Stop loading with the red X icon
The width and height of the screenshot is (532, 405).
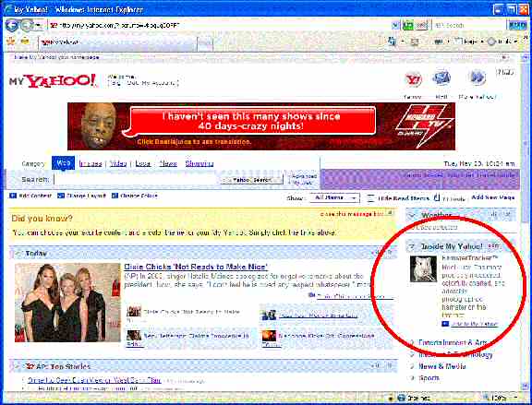point(422,26)
